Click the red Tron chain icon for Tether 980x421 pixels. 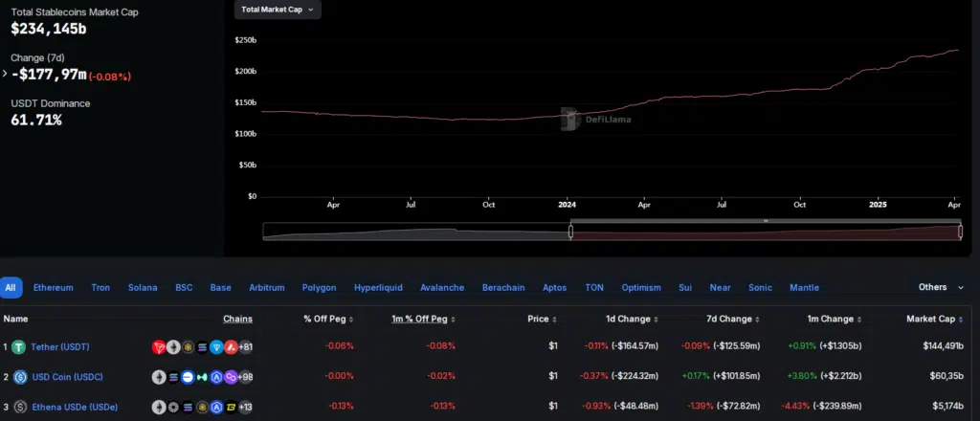(159, 347)
